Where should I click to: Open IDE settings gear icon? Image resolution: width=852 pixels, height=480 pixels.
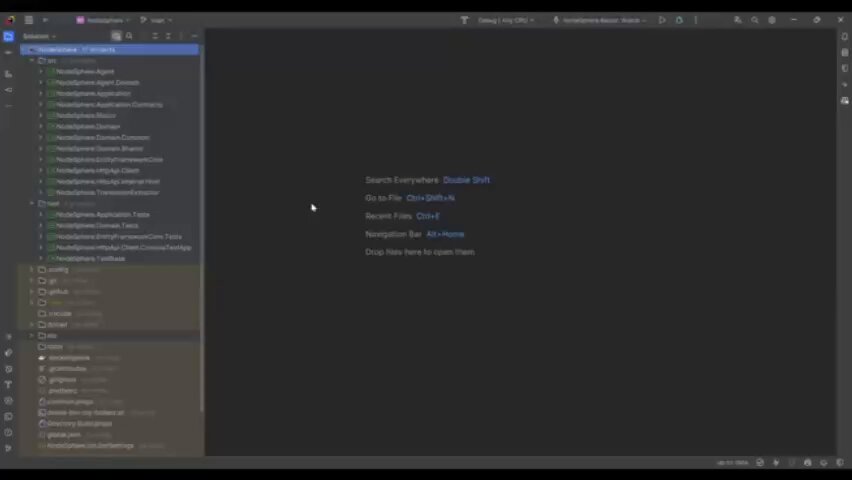pos(772,20)
